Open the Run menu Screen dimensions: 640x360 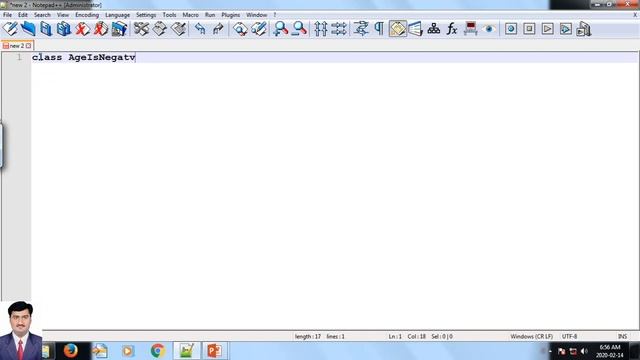click(210, 15)
